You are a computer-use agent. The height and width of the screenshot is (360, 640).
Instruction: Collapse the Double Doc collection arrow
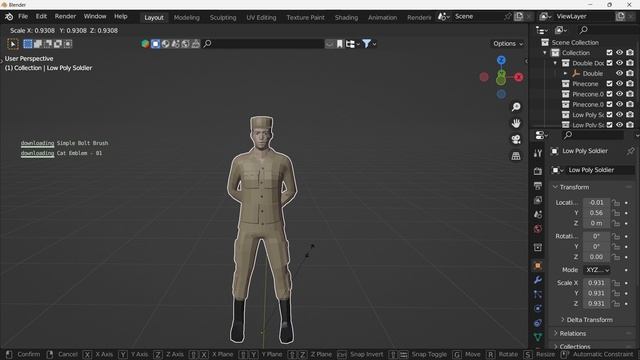(x=555, y=63)
